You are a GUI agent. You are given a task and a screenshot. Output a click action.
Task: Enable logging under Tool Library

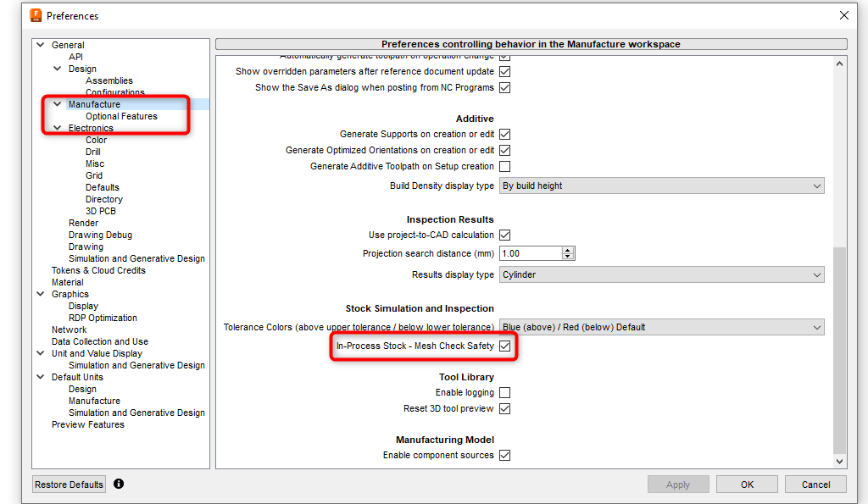tap(504, 392)
